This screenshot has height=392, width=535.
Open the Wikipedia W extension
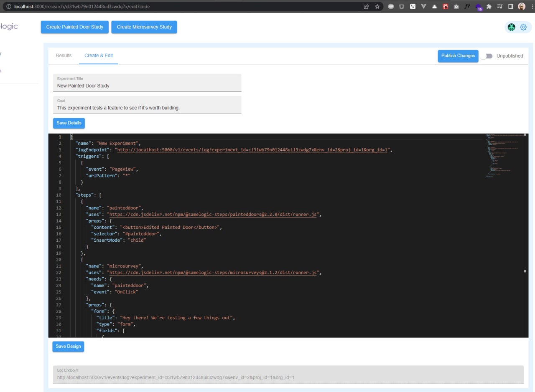coord(413,7)
